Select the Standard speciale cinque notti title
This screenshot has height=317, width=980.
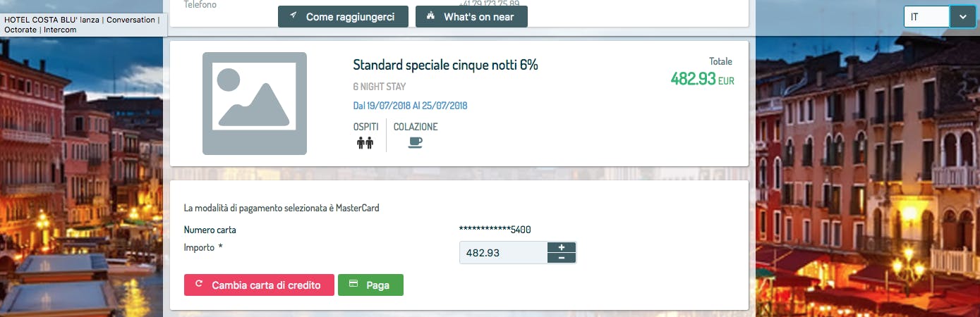[x=445, y=66]
